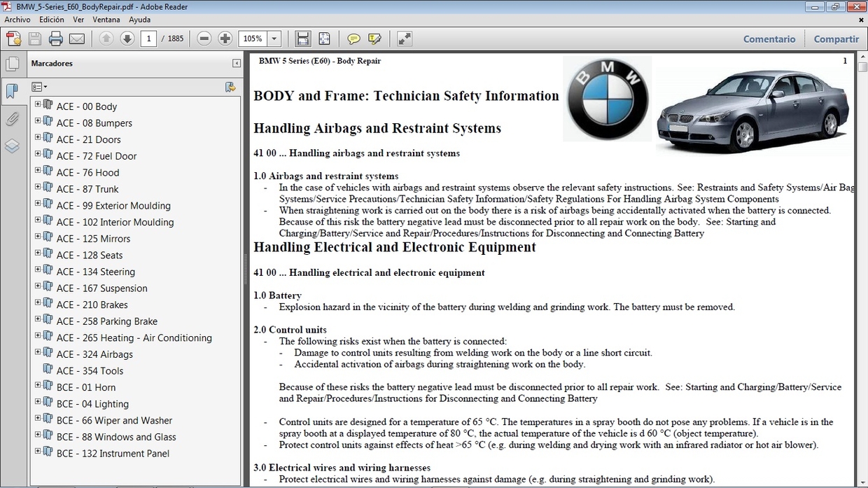Add a sticky note comment
Viewport: 868px width, 488px height.
click(353, 39)
